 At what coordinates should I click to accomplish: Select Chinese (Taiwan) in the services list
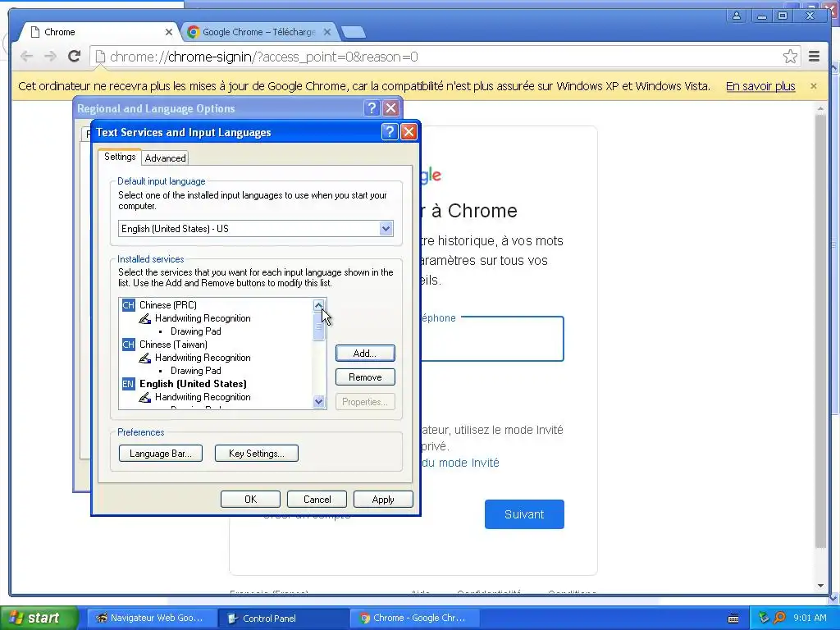coord(173,345)
